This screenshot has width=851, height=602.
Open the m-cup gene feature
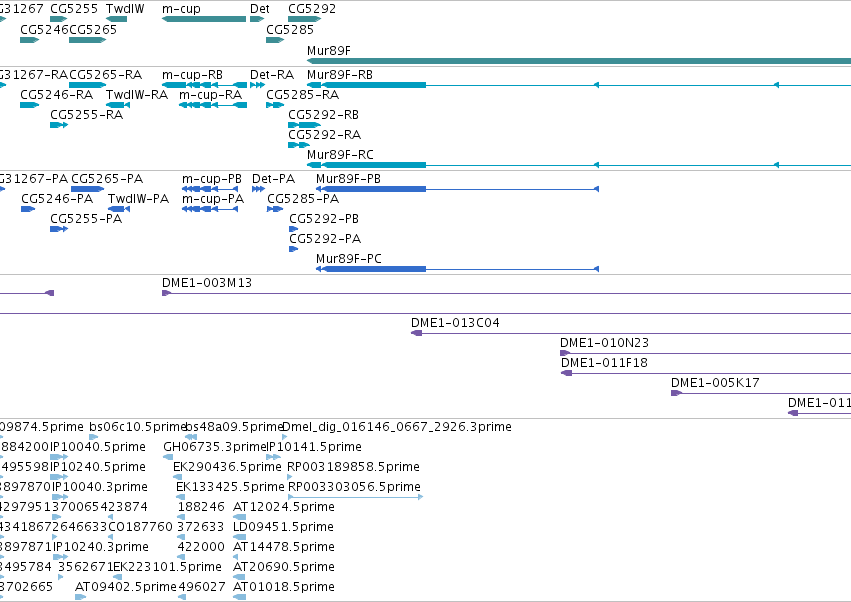pos(204,19)
